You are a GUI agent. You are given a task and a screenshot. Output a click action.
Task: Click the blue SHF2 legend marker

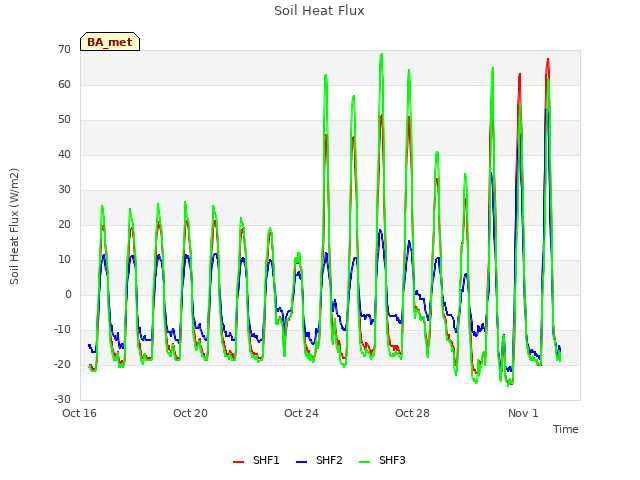tap(301, 462)
